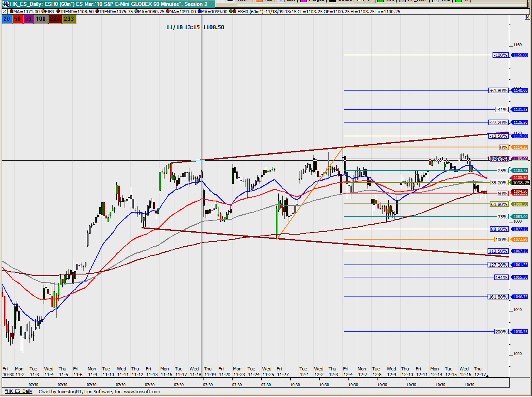Click the 0% Fibonacci level label
This screenshot has height=397, width=532.
tap(503, 147)
